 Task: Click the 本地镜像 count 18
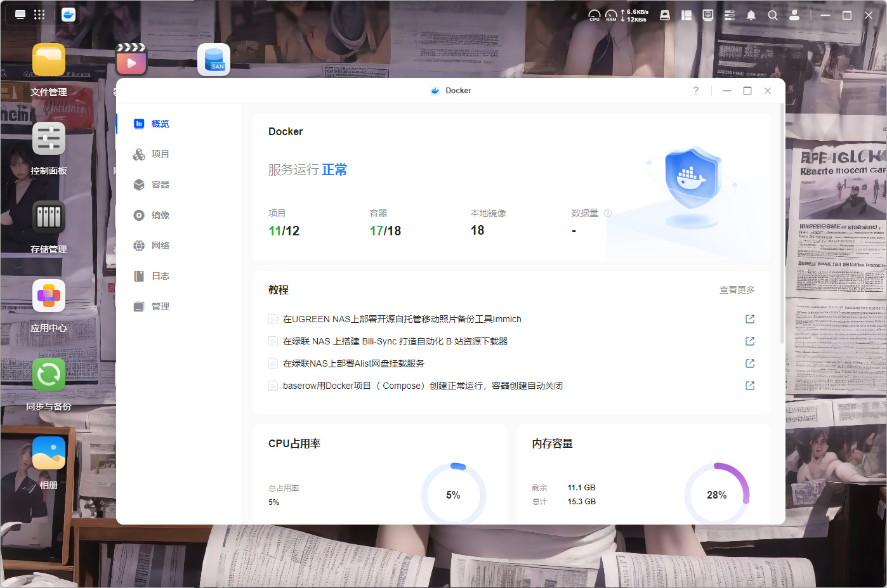(477, 230)
